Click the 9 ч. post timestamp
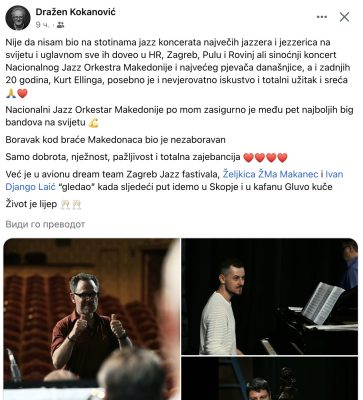Screen dimensions: 363x400 click(42, 25)
